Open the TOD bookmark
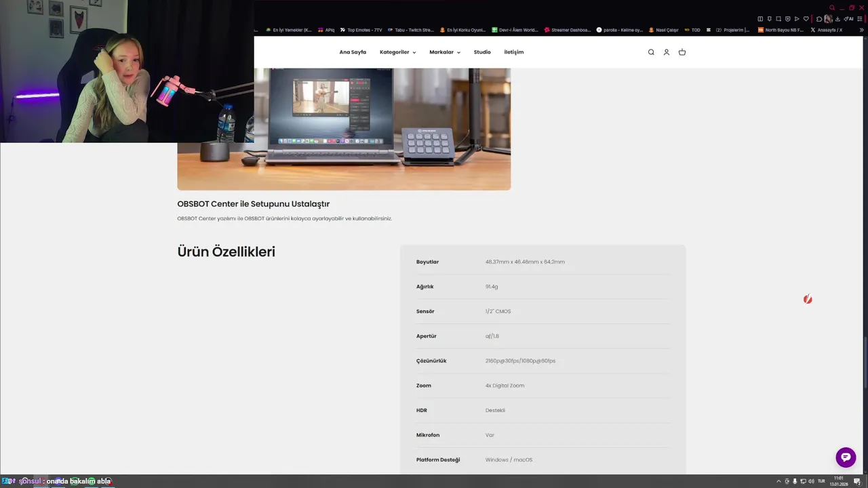 pyautogui.click(x=692, y=30)
